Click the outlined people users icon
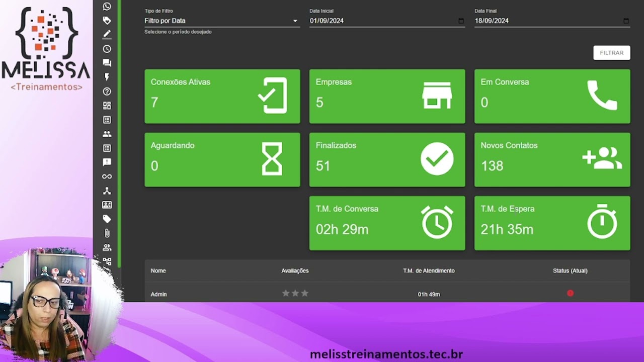The height and width of the screenshot is (362, 644). click(107, 247)
